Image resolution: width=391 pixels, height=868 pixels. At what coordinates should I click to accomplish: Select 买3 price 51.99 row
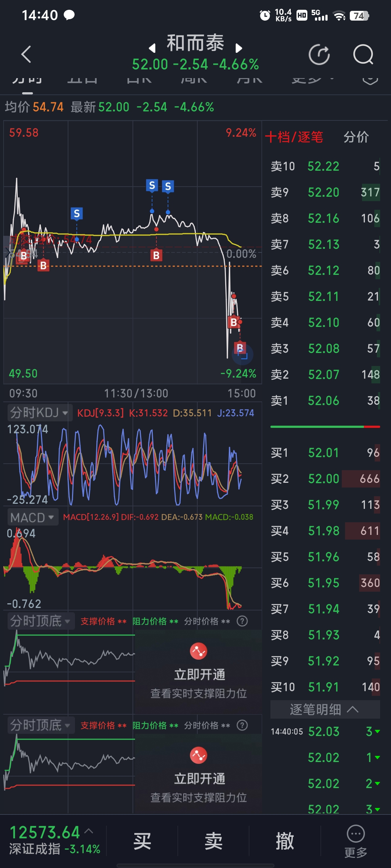[x=325, y=505]
